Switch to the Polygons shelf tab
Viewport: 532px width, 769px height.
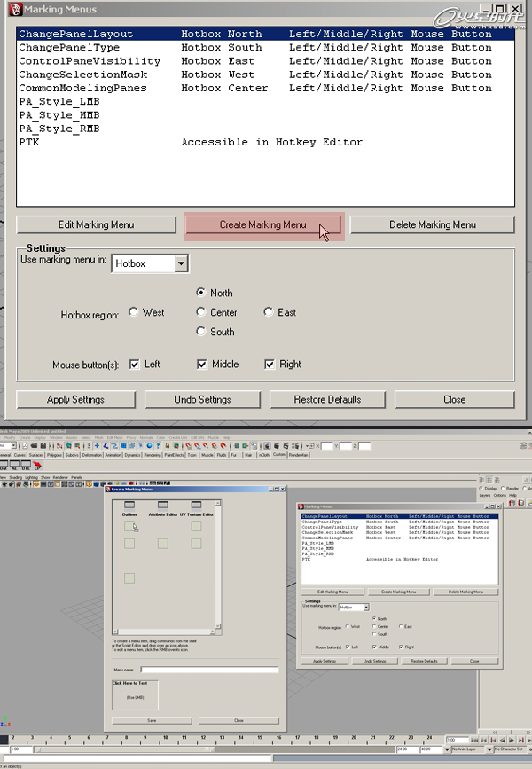[x=54, y=455]
